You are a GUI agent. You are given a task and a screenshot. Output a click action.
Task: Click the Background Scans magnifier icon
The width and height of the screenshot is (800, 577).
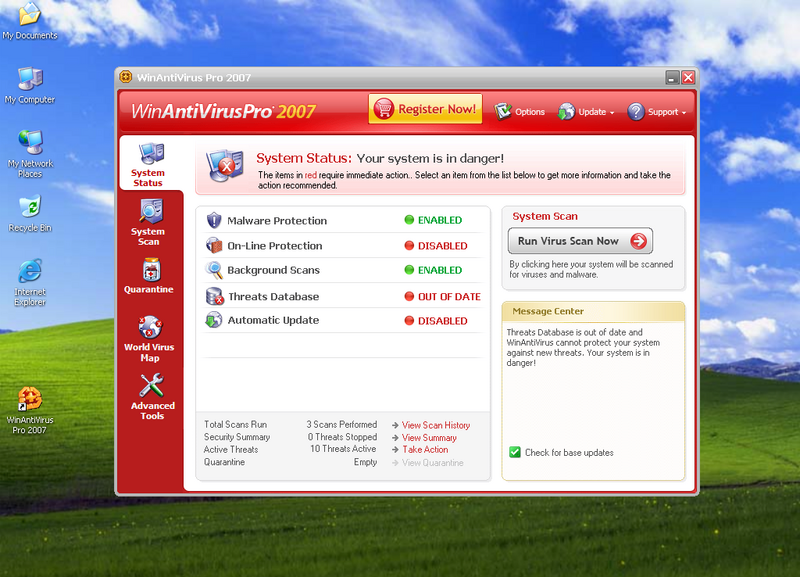(x=214, y=270)
